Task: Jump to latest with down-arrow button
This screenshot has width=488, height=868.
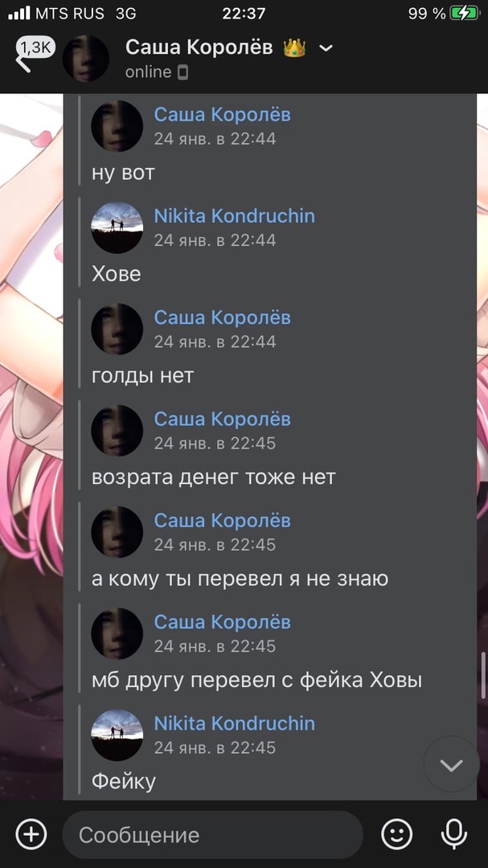Action: 452,764
